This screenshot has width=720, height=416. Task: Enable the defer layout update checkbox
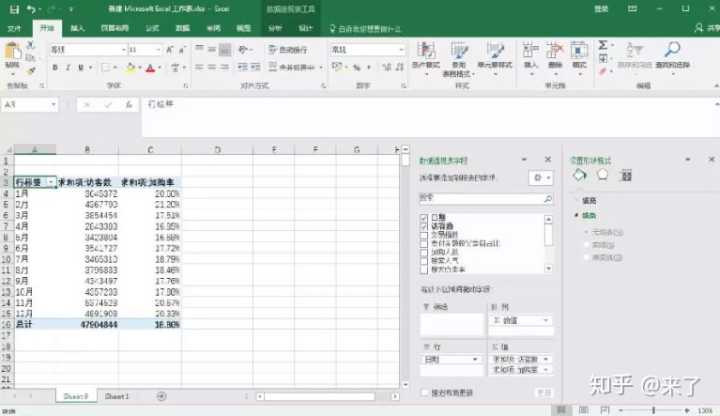tap(424, 392)
